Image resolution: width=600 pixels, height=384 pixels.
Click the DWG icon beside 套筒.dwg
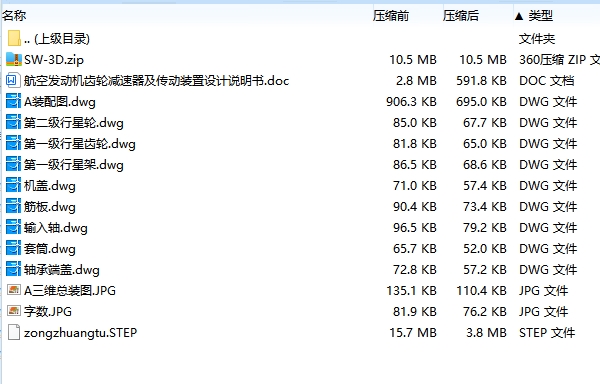(x=13, y=249)
